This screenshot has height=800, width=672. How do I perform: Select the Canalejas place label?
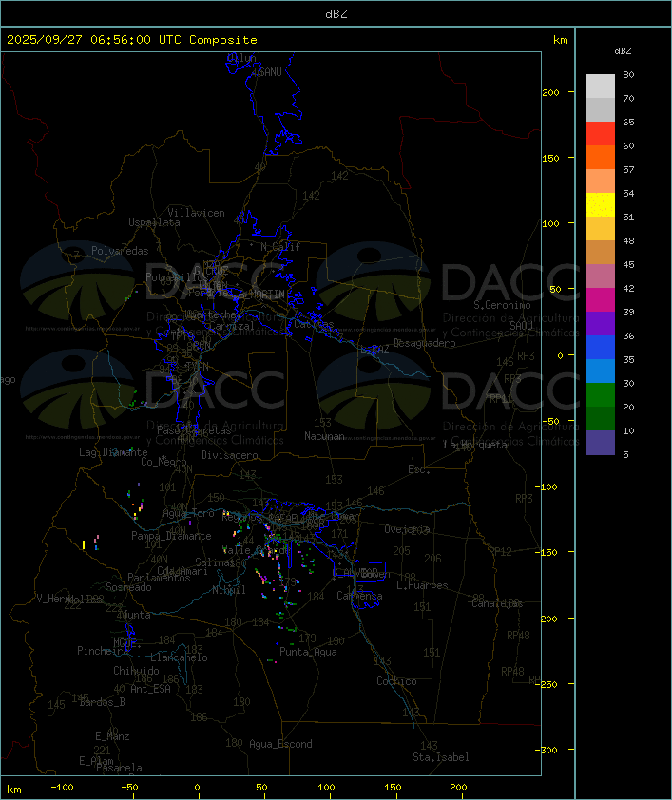497,603
